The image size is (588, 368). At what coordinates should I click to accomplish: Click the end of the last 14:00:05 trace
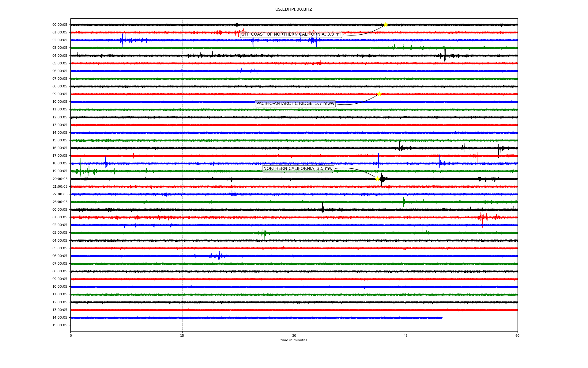pyautogui.click(x=442, y=318)
